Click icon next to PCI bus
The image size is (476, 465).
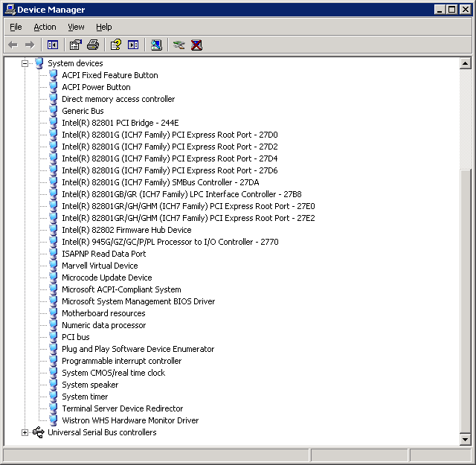tap(53, 337)
